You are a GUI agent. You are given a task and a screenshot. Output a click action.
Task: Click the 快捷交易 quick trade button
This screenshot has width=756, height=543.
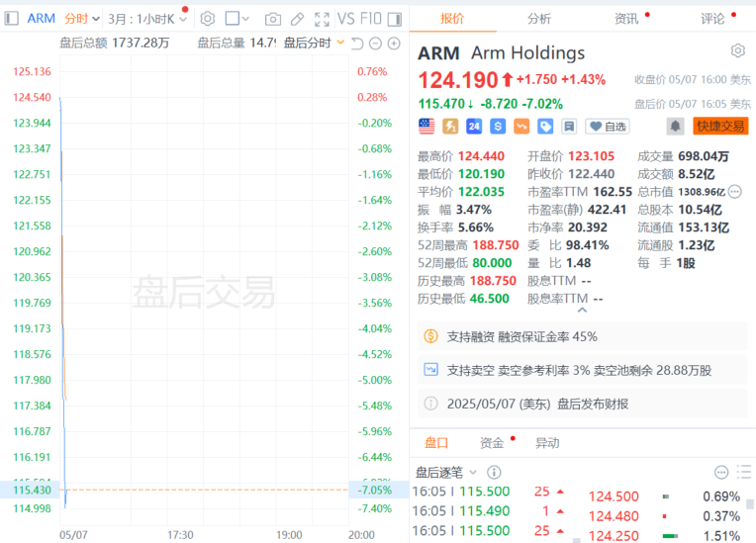pos(720,127)
